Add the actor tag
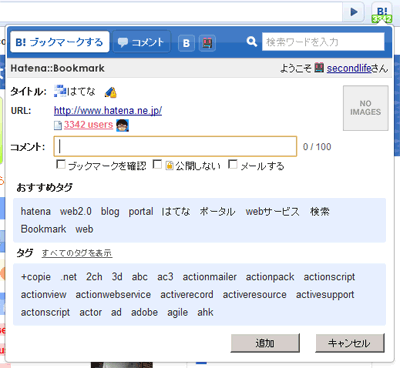 point(91,312)
